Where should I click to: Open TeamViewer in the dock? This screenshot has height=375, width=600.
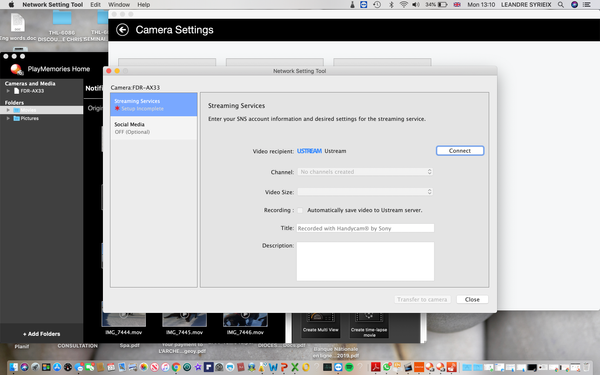click(338, 367)
